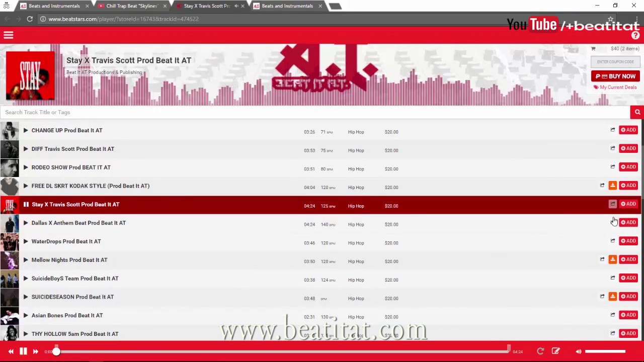Screen dimensions: 644x362
Task: Play RODEO SHOW Prod BEAT IT AT
Action: pyautogui.click(x=26, y=167)
